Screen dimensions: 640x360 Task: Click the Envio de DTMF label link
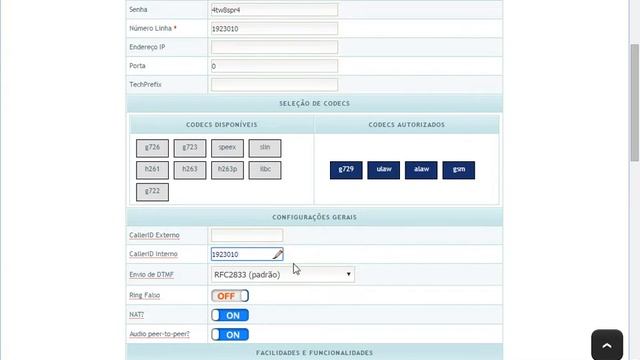coord(151,275)
